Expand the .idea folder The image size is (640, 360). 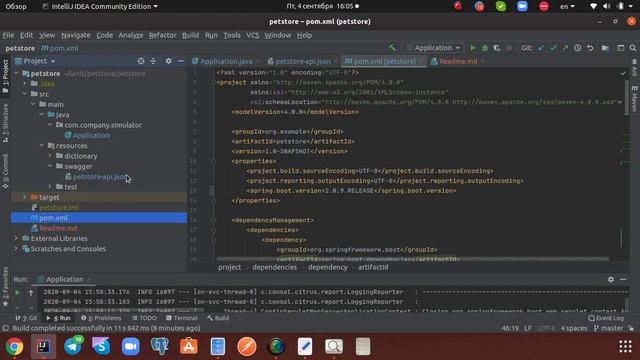point(24,84)
